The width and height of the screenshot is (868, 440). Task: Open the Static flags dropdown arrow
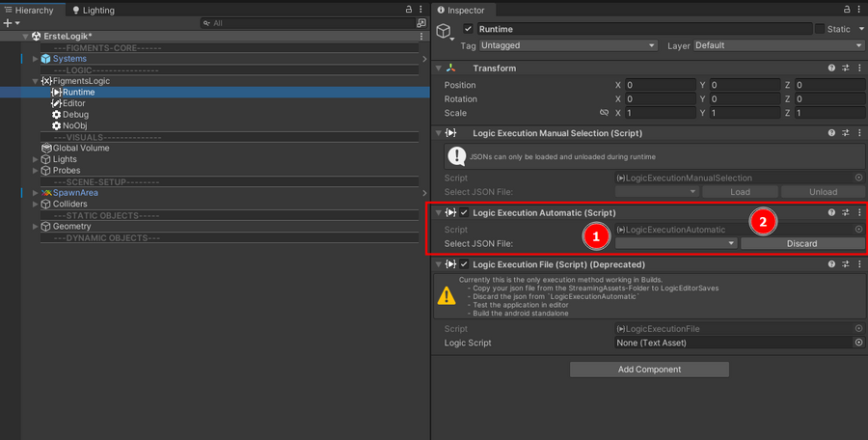[x=861, y=29]
